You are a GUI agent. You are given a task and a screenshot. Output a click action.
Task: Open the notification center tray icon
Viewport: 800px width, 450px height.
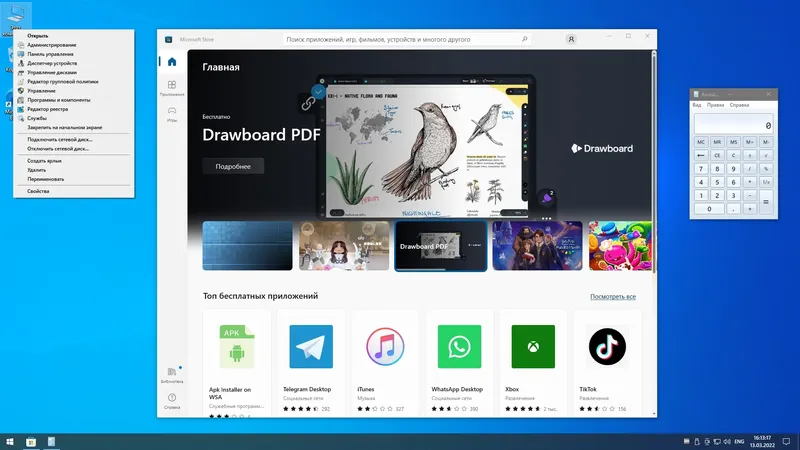click(787, 442)
